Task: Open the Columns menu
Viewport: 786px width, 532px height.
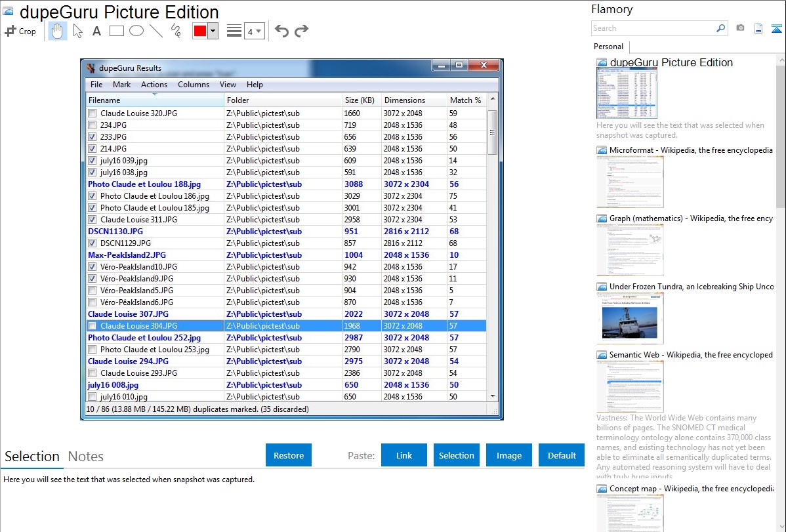Action: coord(194,84)
